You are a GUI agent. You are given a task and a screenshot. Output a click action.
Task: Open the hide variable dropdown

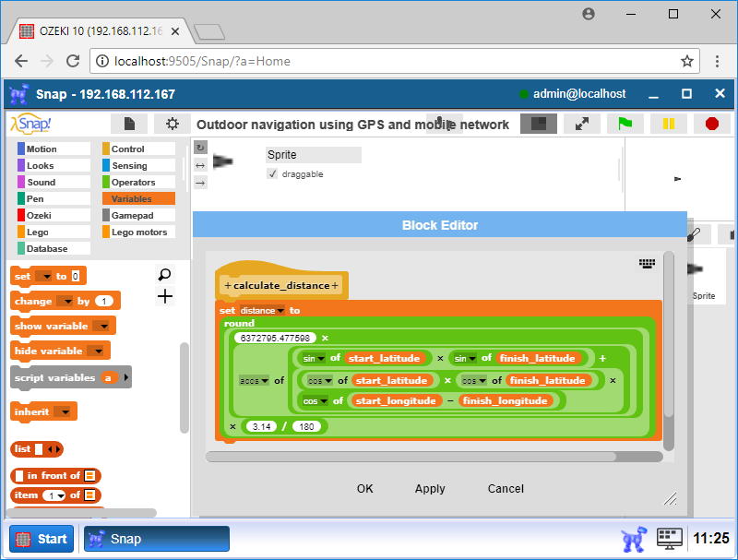(96, 351)
